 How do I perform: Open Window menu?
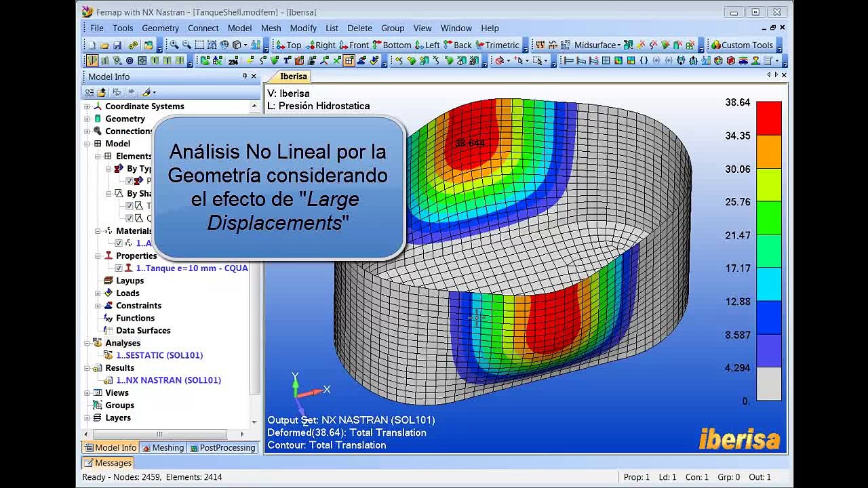click(x=456, y=28)
